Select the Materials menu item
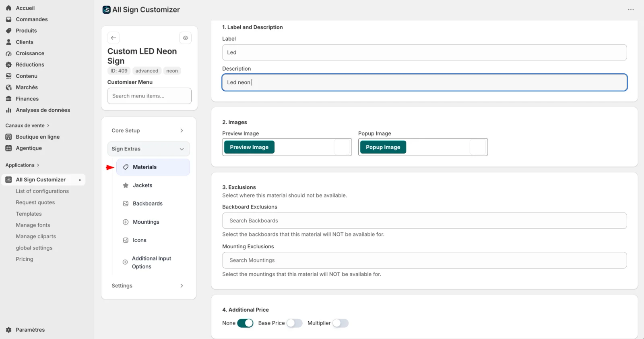Image resolution: width=644 pixels, height=339 pixels. (153, 167)
